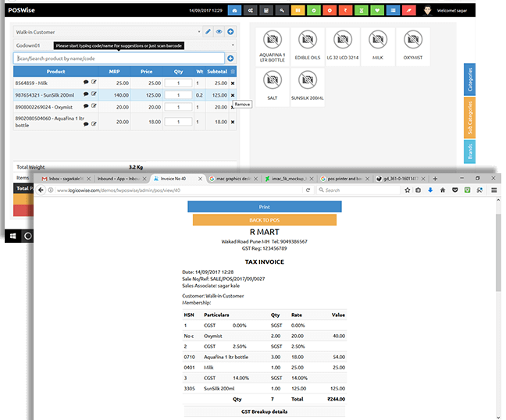The image size is (506, 420).
Task: Click the green checkmark icon in header
Action: tap(314, 10)
